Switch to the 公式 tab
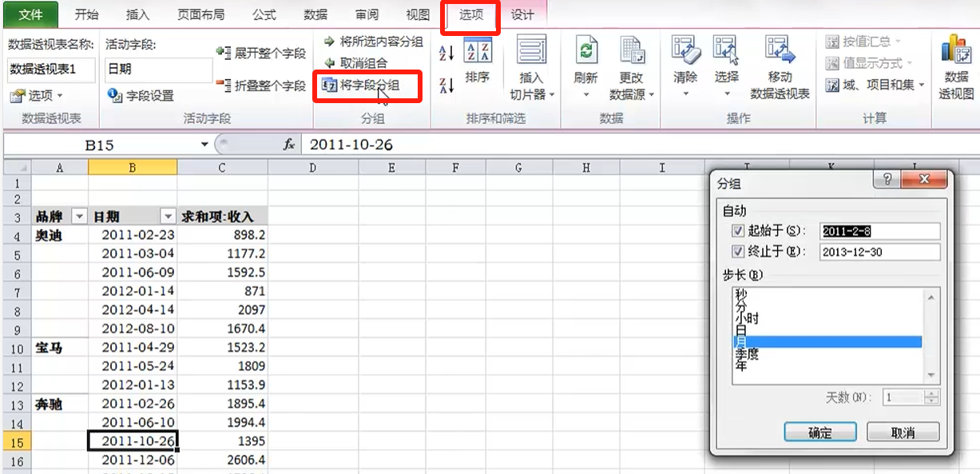 pyautogui.click(x=264, y=15)
